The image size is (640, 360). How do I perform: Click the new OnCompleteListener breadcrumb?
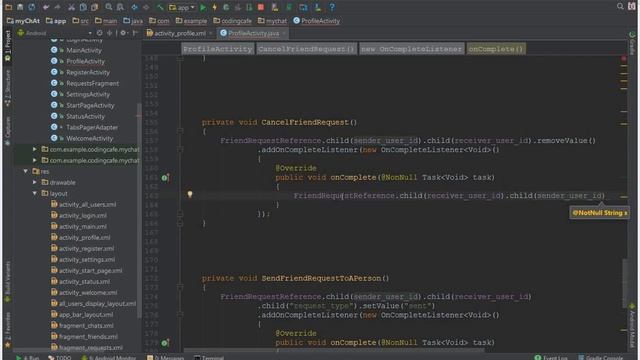coord(411,49)
